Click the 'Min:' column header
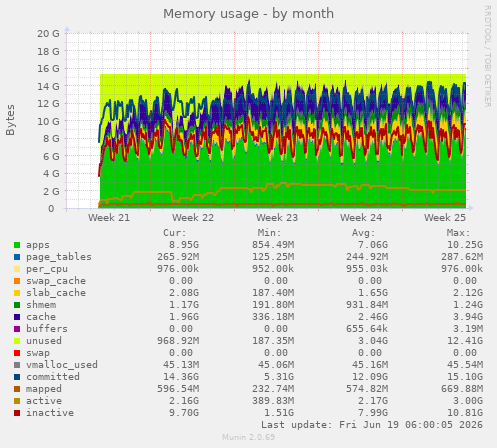Image resolution: width=497 pixels, height=448 pixels. pos(269,233)
